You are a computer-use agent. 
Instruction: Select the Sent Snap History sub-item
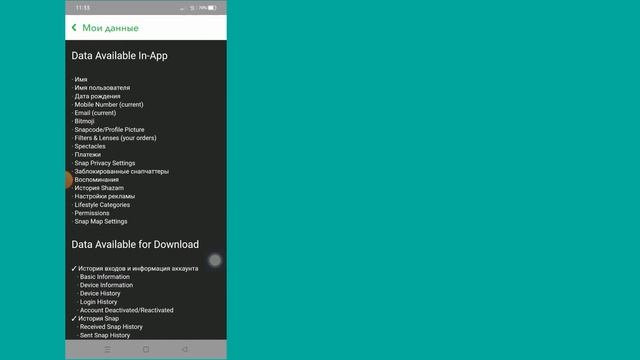click(105, 335)
